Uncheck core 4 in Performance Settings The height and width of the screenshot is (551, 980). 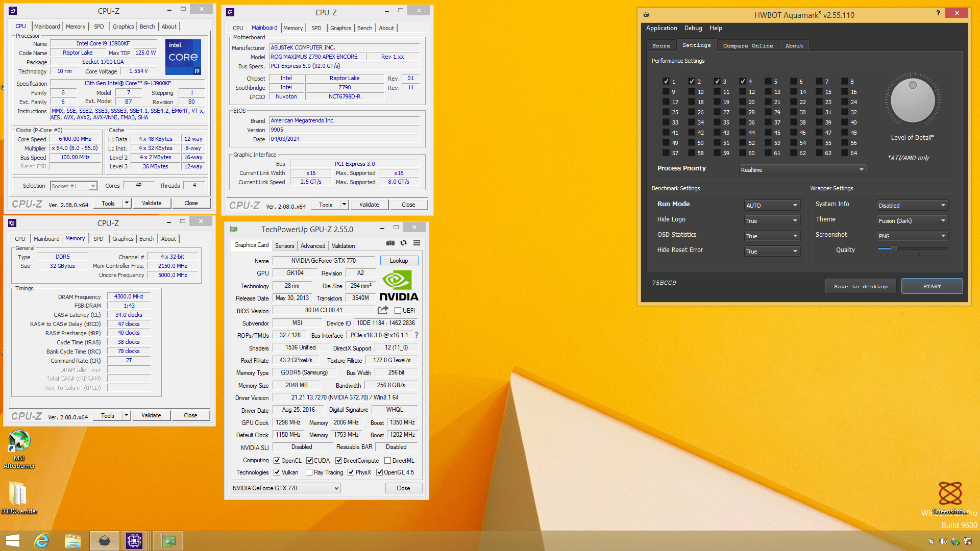(x=743, y=81)
